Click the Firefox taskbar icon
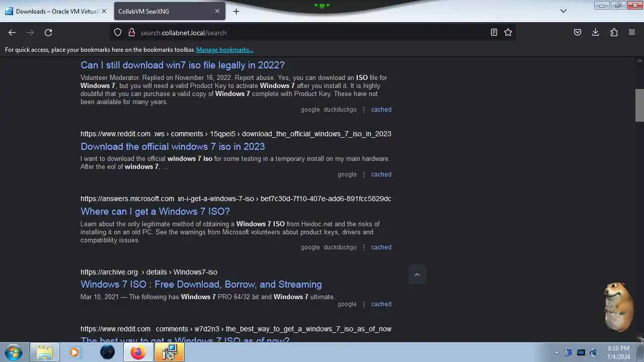This screenshot has width=644, height=362. pos(138,352)
